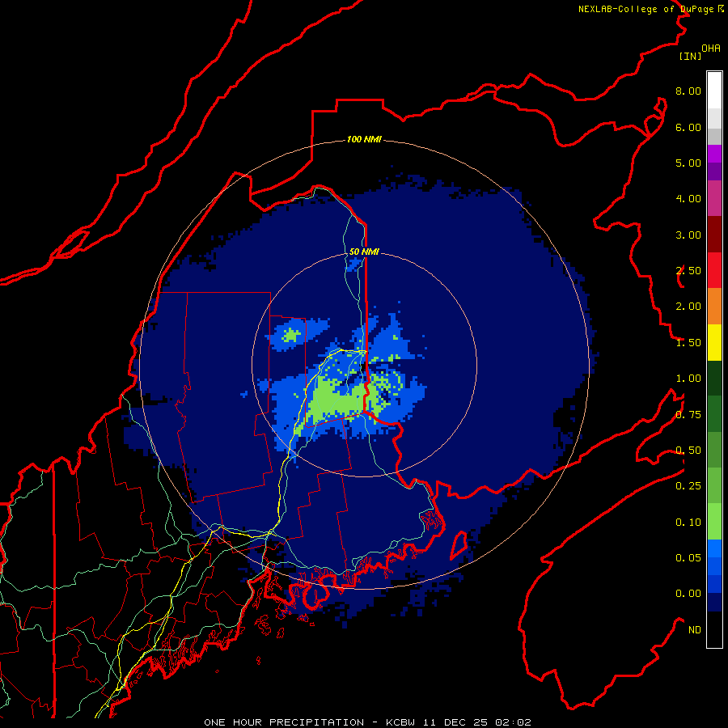Pick the dark red 3.00 legend swatch

pos(714,235)
